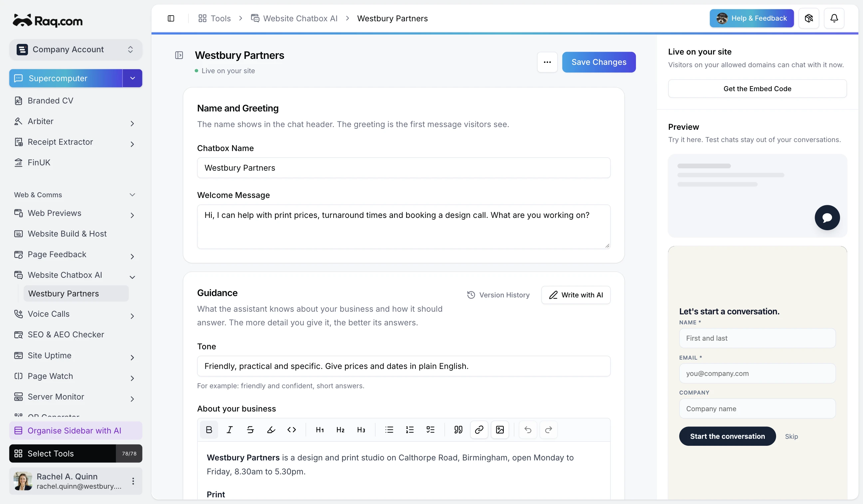Image resolution: width=863 pixels, height=504 pixels.
Task: Collapse the Web & Comms section
Action: pos(133,195)
